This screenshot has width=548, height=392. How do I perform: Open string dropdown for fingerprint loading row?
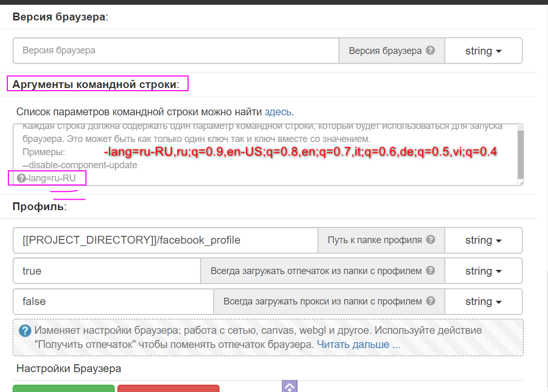click(x=483, y=271)
